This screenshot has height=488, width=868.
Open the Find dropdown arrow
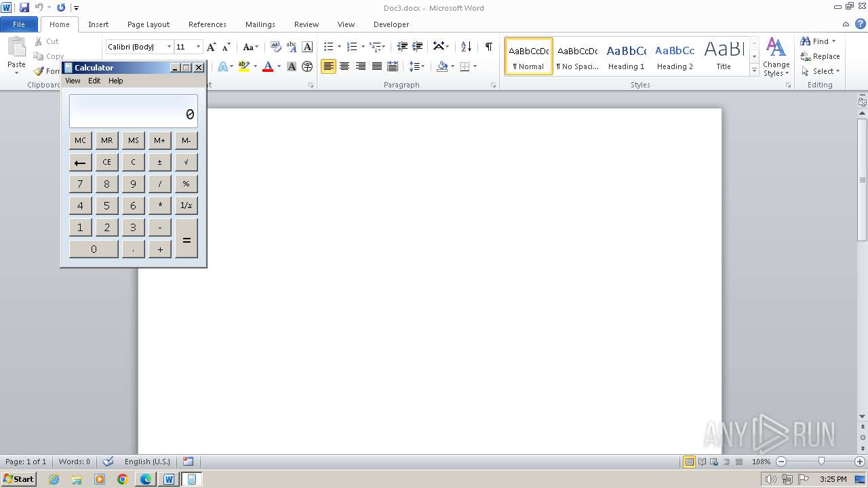[833, 41]
